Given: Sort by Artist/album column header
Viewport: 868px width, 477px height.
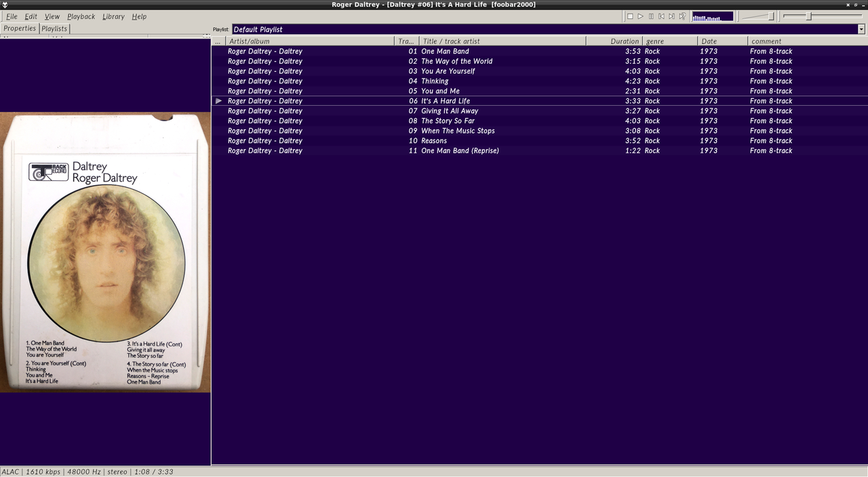Looking at the screenshot, I should tap(310, 41).
